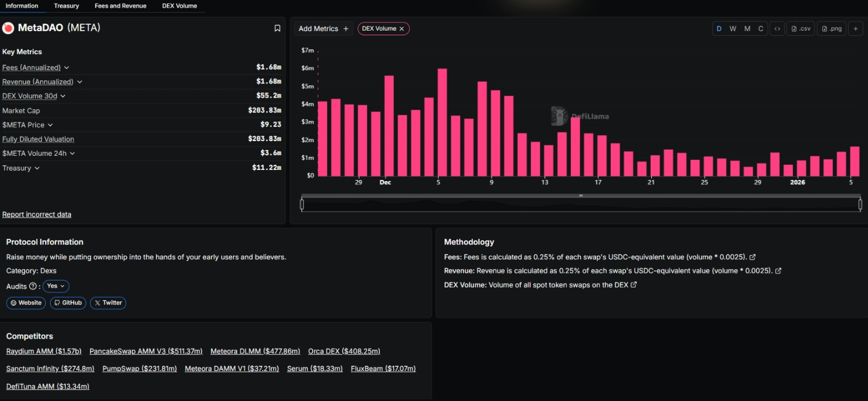The height and width of the screenshot is (401, 868).
Task: Open external link for DEX Volume methodology
Action: click(x=634, y=285)
